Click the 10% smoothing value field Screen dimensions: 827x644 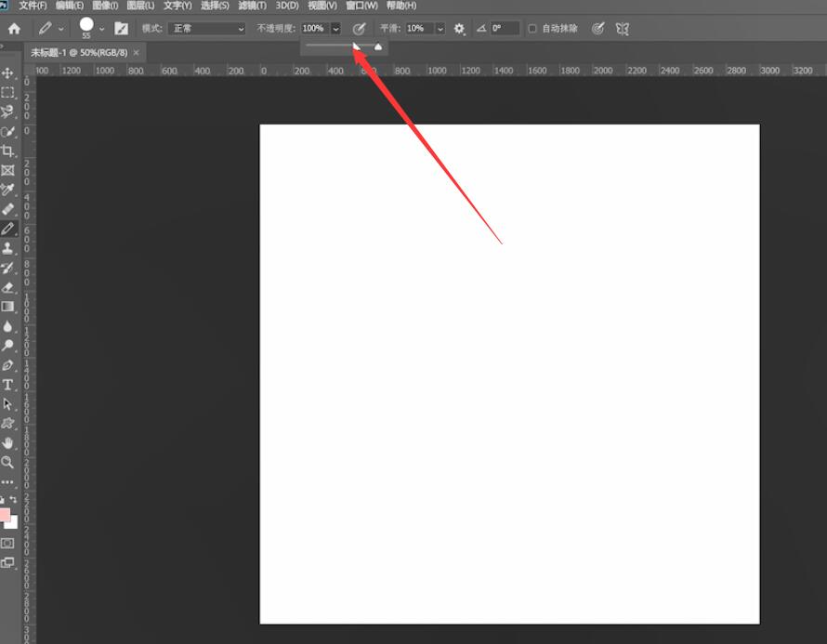click(420, 29)
